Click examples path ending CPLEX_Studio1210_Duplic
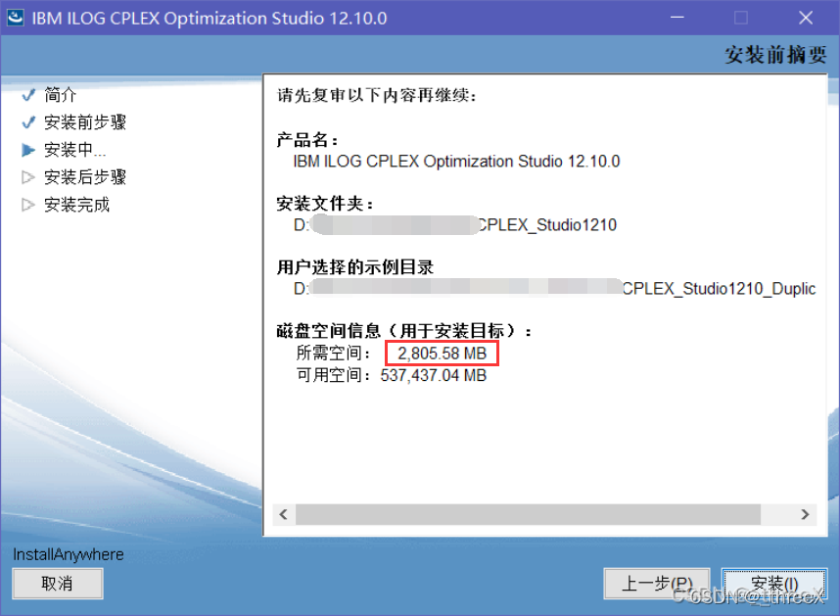This screenshot has width=840, height=616. (x=554, y=289)
